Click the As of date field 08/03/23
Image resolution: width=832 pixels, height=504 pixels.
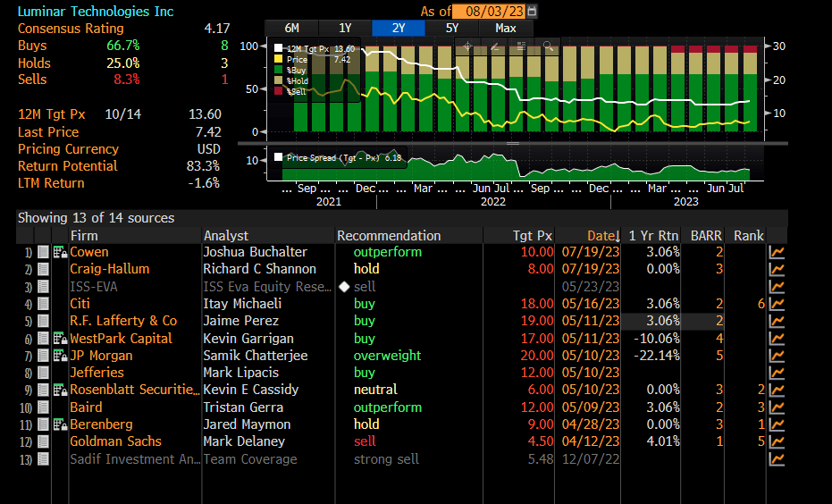[490, 11]
